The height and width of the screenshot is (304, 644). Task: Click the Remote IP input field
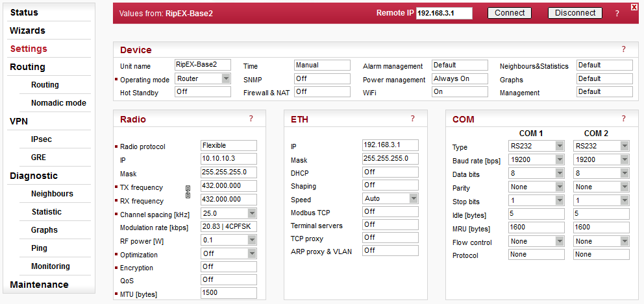point(444,14)
